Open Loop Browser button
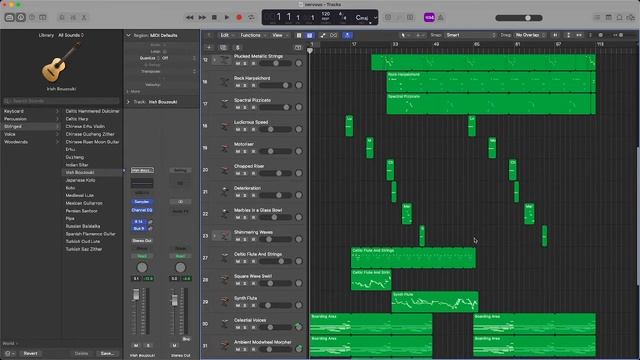The height and width of the screenshot is (360, 640). [620, 18]
